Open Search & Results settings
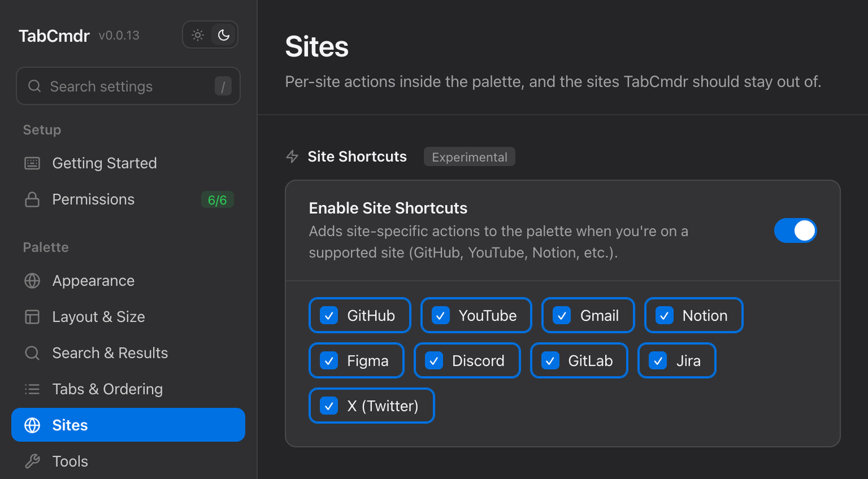 pyautogui.click(x=128, y=353)
